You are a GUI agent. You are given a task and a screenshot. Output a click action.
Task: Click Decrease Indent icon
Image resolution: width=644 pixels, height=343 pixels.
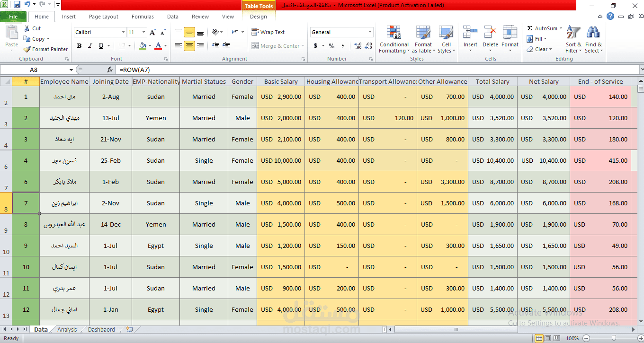pyautogui.click(x=215, y=46)
